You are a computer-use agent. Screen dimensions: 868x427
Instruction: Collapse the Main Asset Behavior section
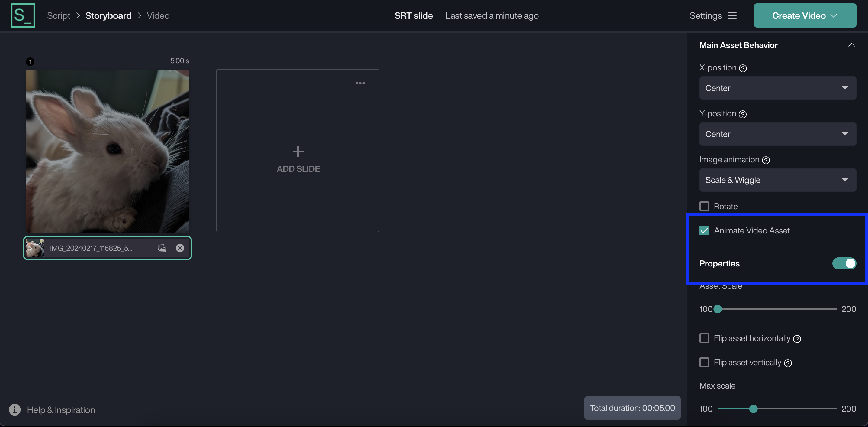click(852, 45)
